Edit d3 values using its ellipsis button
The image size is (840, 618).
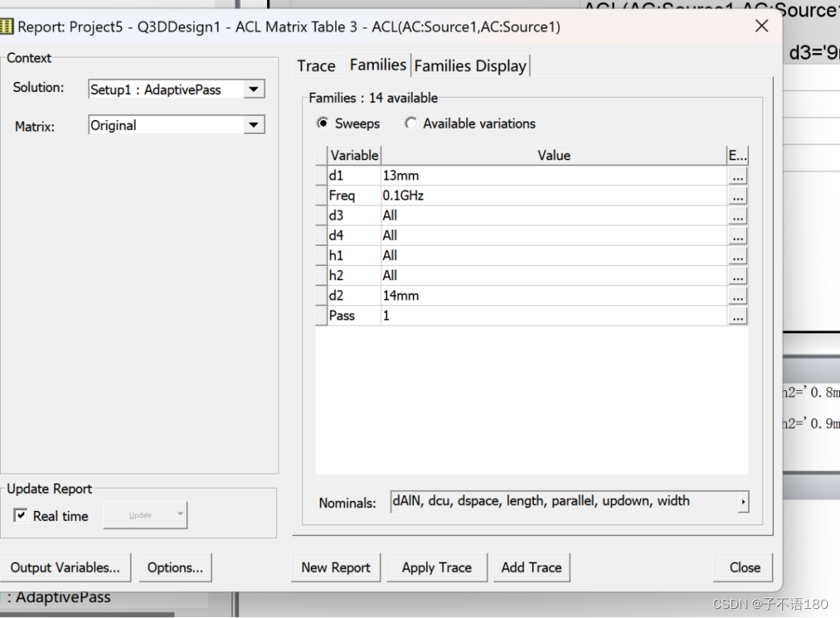737,216
